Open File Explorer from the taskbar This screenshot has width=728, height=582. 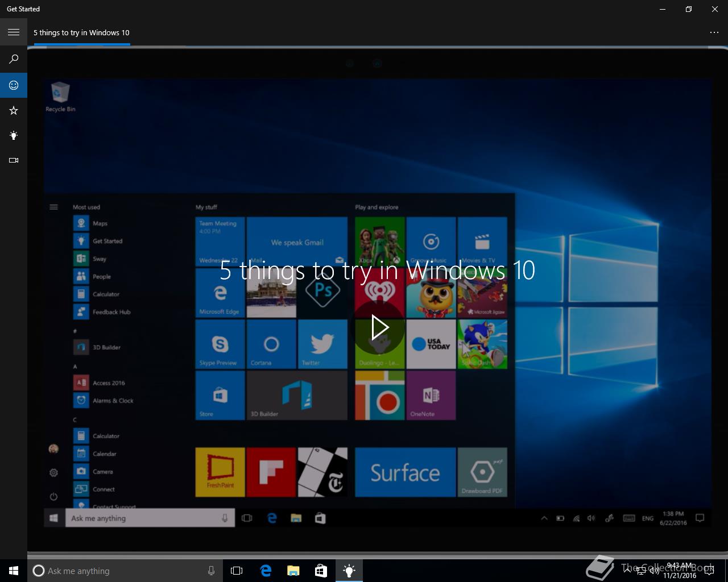coord(293,571)
